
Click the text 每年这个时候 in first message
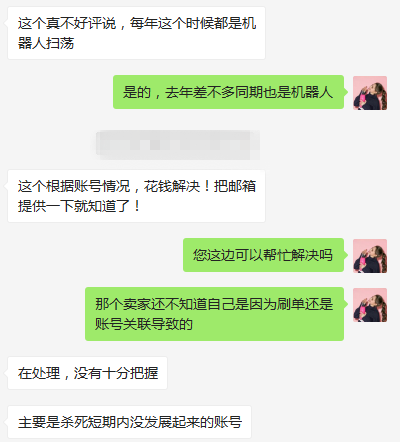click(x=172, y=23)
